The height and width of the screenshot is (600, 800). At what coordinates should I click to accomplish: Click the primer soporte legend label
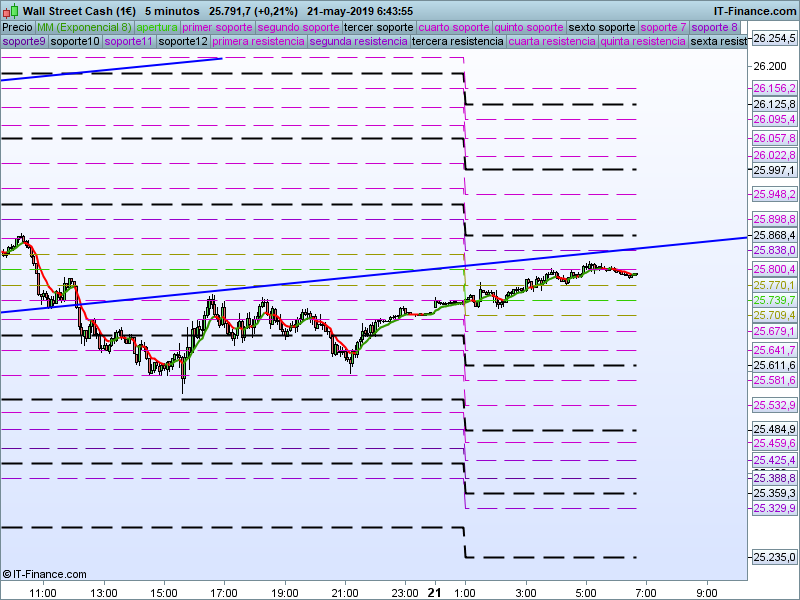click(217, 28)
